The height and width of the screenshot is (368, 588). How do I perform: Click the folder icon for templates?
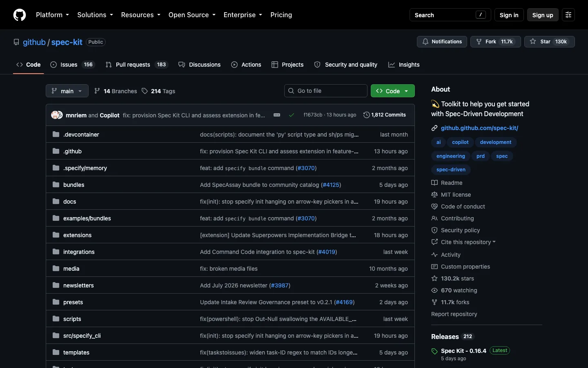56,352
